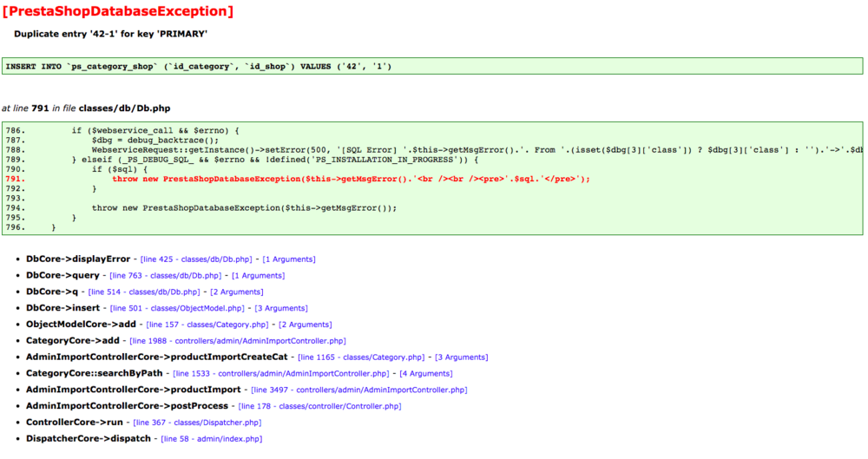Show the 3 Arguments link for productImportCreateCat

click(461, 357)
